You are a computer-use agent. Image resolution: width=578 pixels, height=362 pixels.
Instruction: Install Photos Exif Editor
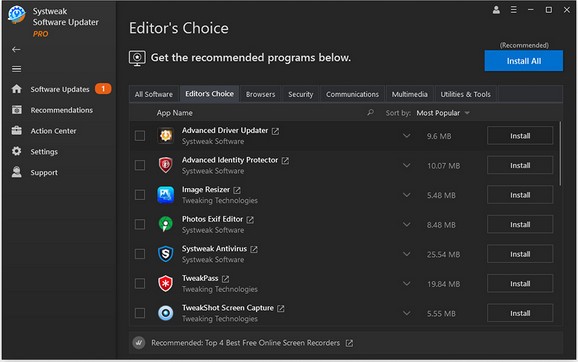[x=520, y=224]
